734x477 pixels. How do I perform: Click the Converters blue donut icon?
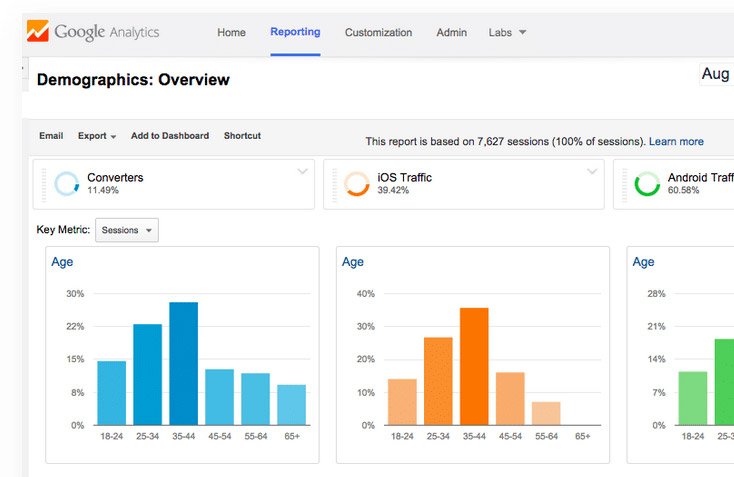tap(66, 183)
